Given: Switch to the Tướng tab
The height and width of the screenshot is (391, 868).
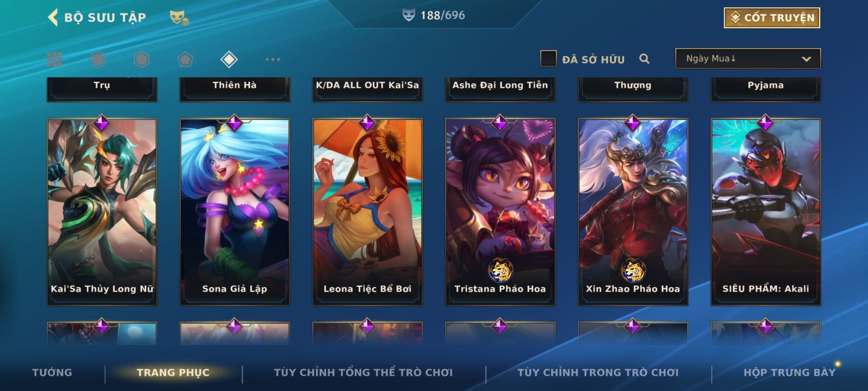Looking at the screenshot, I should [52, 373].
